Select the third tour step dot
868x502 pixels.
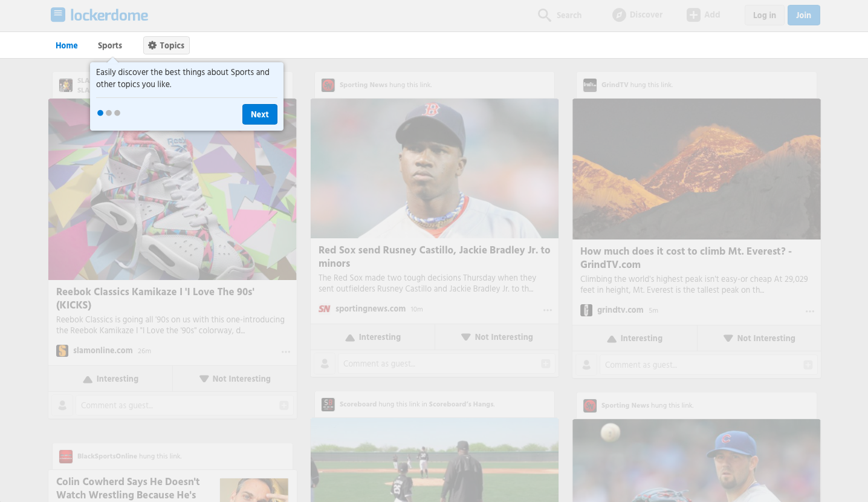point(117,113)
